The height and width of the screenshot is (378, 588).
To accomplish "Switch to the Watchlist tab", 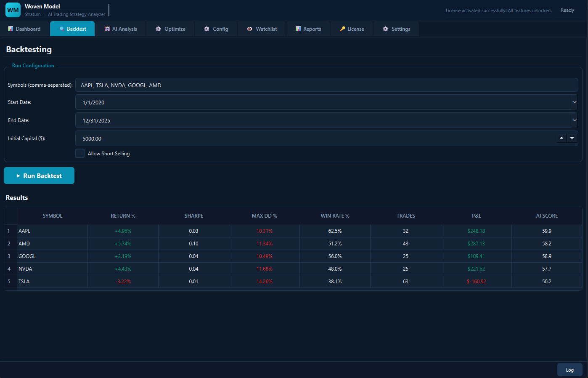I will tap(262, 29).
